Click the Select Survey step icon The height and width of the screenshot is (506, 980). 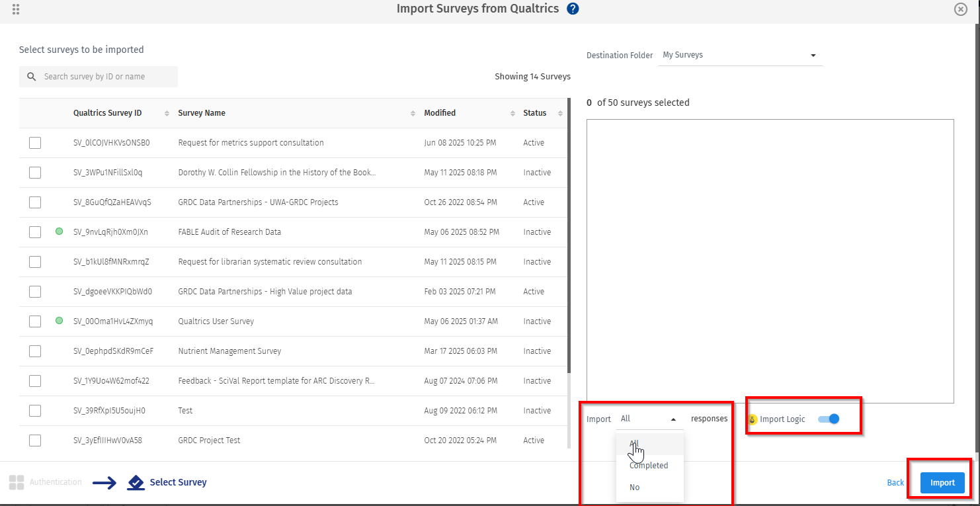click(136, 482)
